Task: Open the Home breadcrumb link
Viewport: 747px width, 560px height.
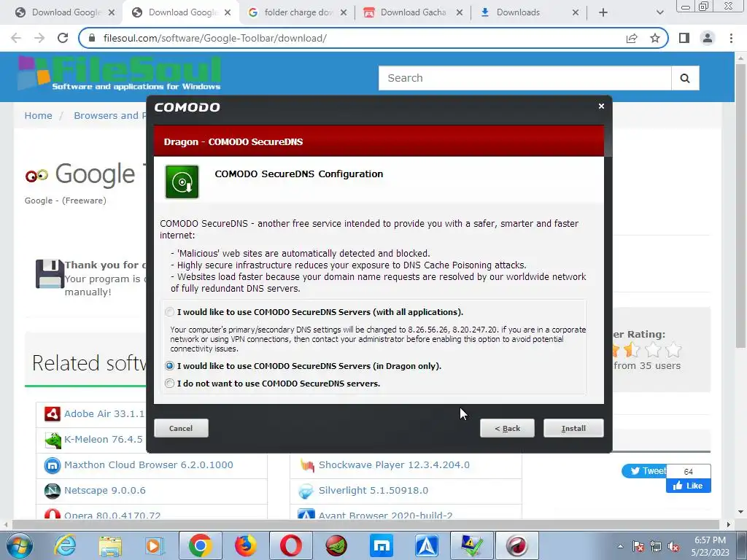Action: (x=38, y=116)
